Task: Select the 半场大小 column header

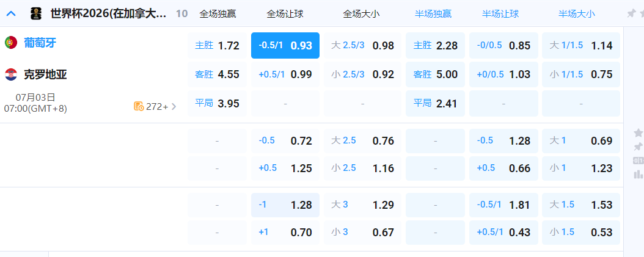Action: tap(577, 14)
